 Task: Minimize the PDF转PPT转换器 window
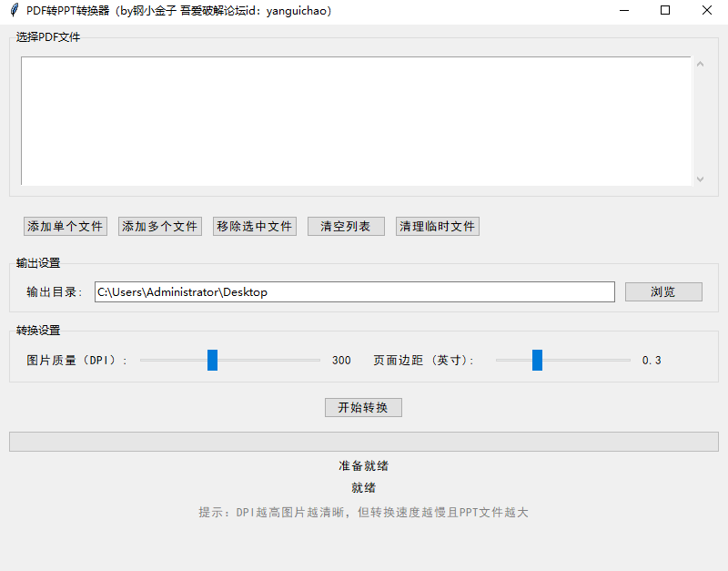pos(624,10)
